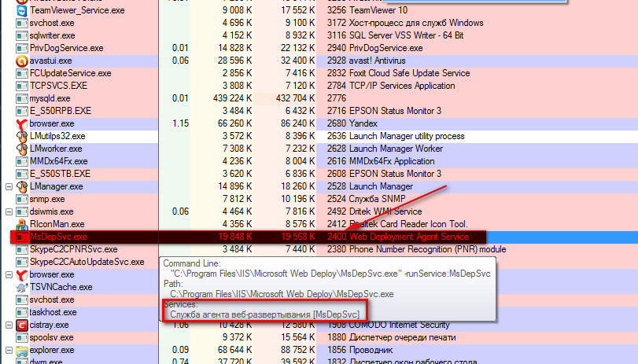Viewport: 638px width, 364px height.
Task: Click the MMDx64Fx.exe process icon
Action: pyautogui.click(x=21, y=161)
